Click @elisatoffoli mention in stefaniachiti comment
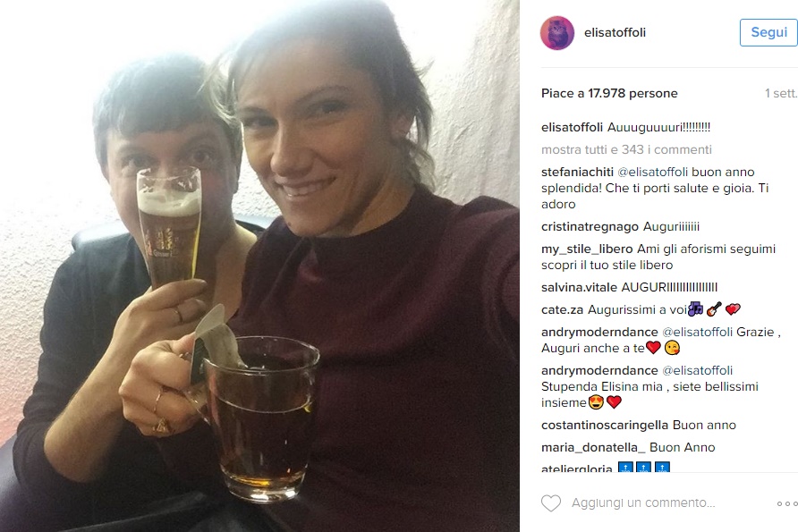 click(x=652, y=172)
